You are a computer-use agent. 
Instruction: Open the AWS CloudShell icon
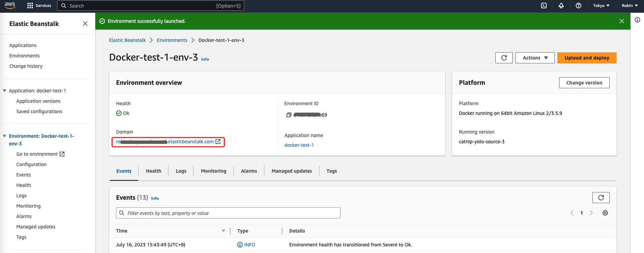pos(544,6)
